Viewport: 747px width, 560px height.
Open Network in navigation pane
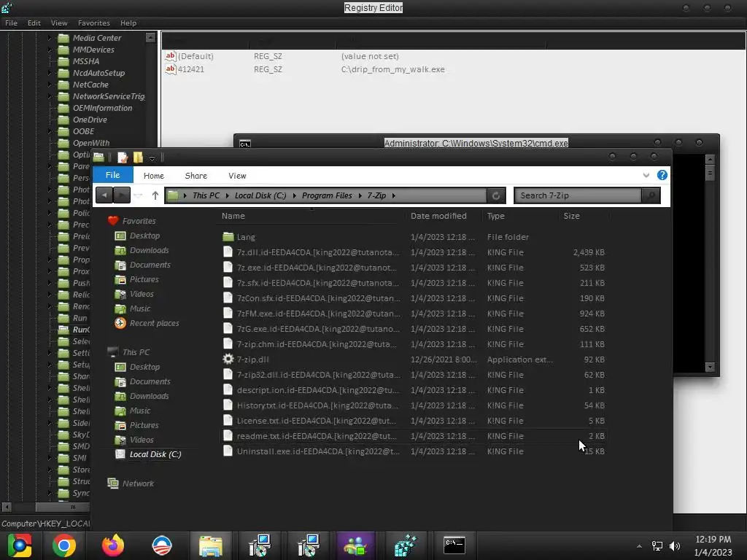pyautogui.click(x=138, y=483)
